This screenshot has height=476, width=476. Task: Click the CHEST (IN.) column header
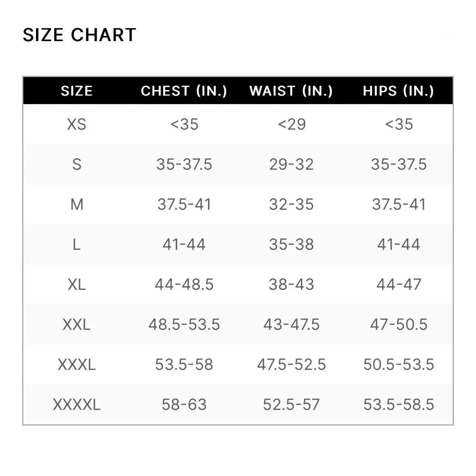point(184,91)
